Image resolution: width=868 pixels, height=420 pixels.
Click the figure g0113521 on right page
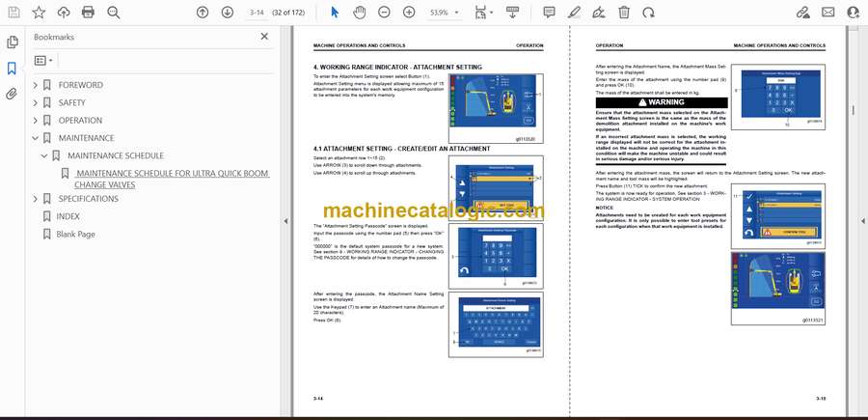[777, 288]
